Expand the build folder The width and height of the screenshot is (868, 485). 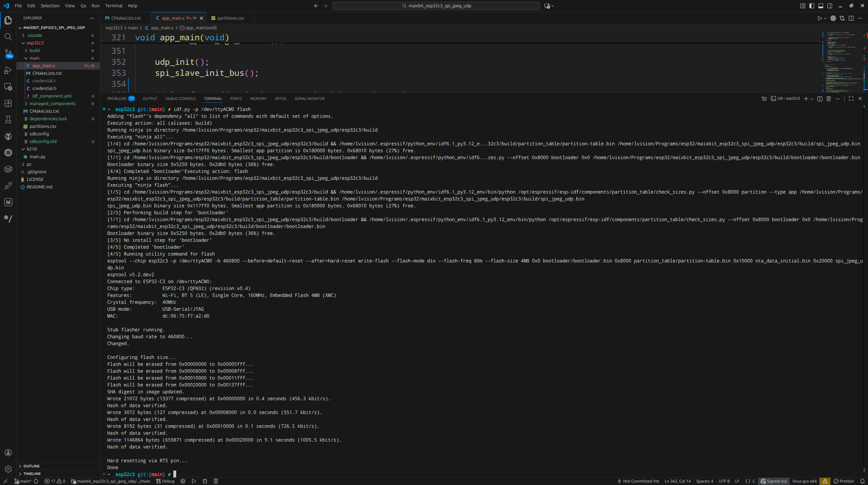[34, 51]
